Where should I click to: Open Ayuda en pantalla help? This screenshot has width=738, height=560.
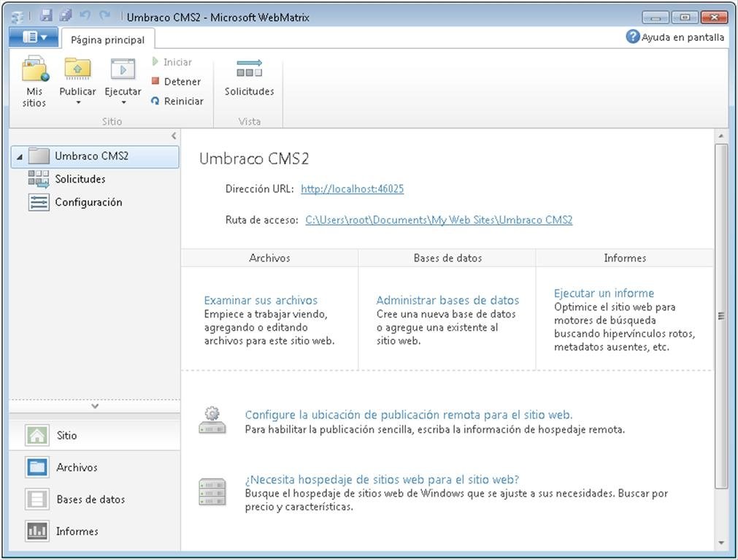click(674, 37)
